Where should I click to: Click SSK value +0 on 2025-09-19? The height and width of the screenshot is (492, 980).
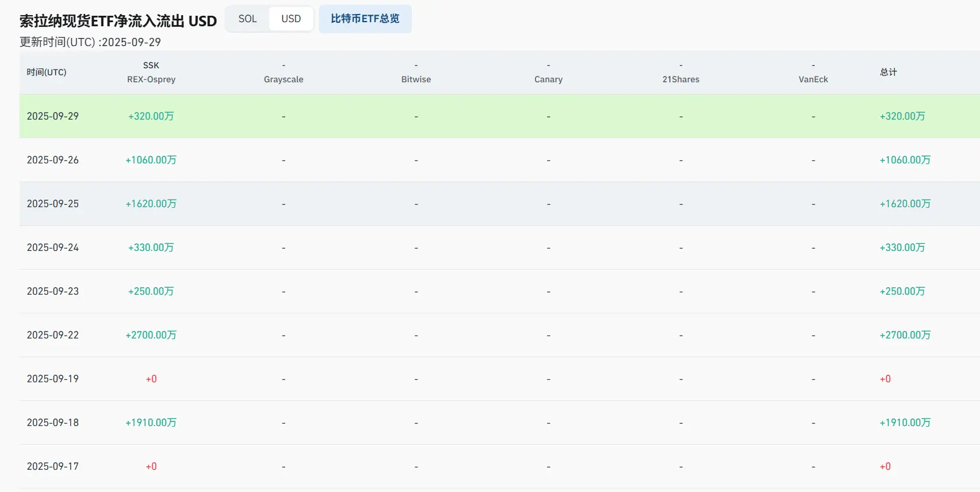[x=151, y=379]
